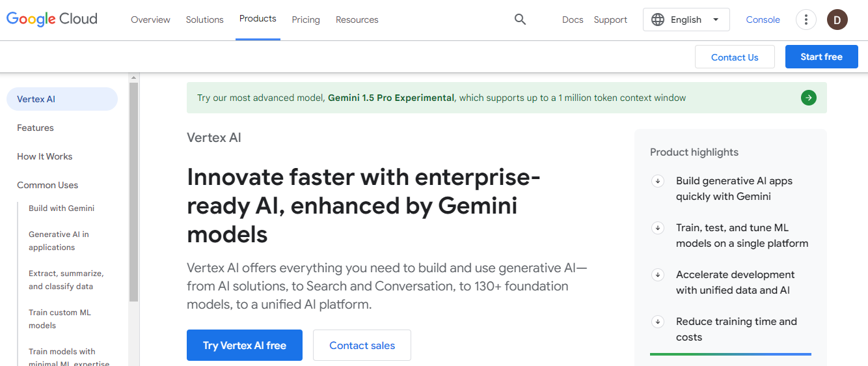Expand Accelerate development highlight arrow
The width and height of the screenshot is (868, 366).
(658, 275)
